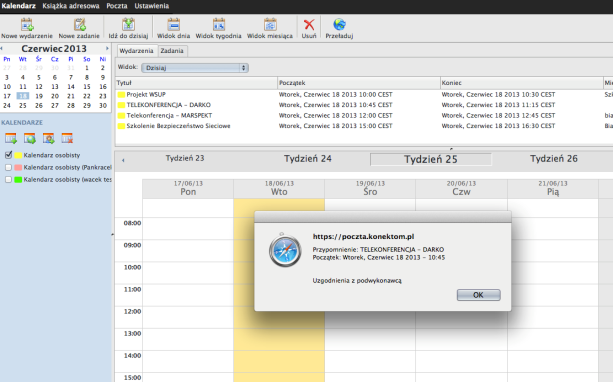Open the Widok Dzisiaj dropdown
The image size is (613, 382).
point(195,68)
